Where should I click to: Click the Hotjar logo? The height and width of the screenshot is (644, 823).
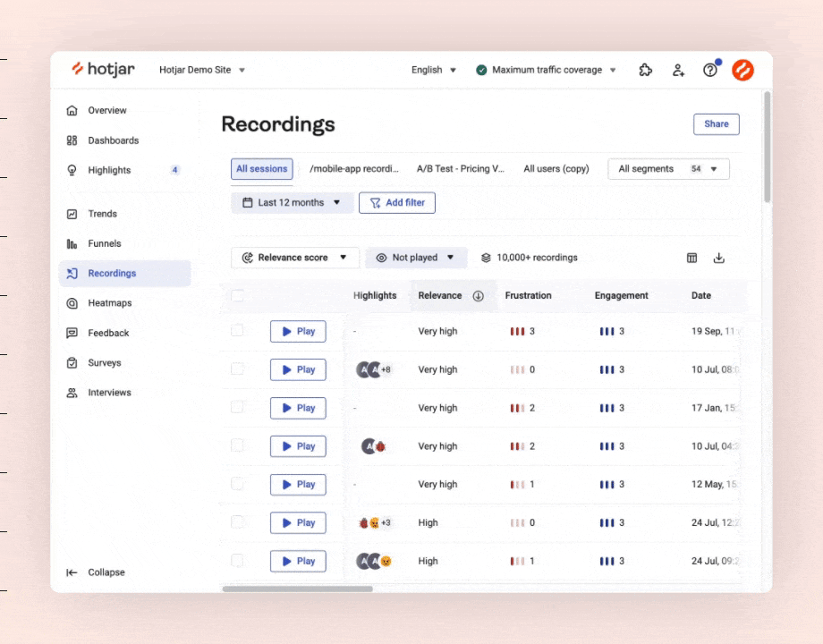(x=103, y=69)
